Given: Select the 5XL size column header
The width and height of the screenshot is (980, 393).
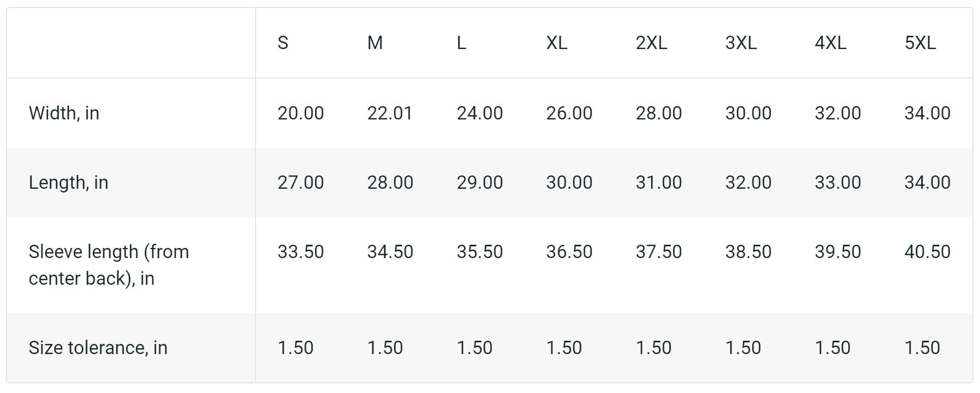Looking at the screenshot, I should pyautogui.click(x=920, y=43).
